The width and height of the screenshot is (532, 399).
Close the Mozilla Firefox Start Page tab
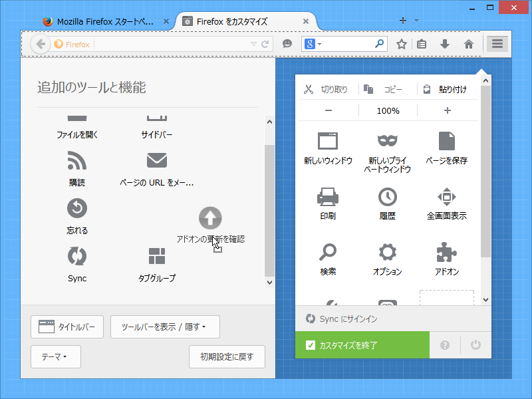pyautogui.click(x=166, y=21)
